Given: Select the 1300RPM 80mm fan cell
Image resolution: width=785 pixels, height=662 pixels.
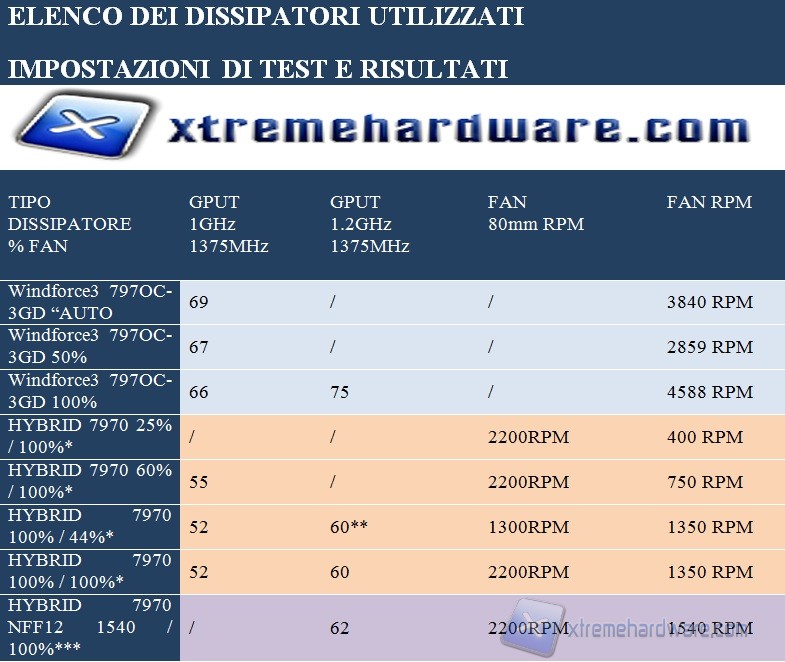Looking at the screenshot, I should pos(528,527).
